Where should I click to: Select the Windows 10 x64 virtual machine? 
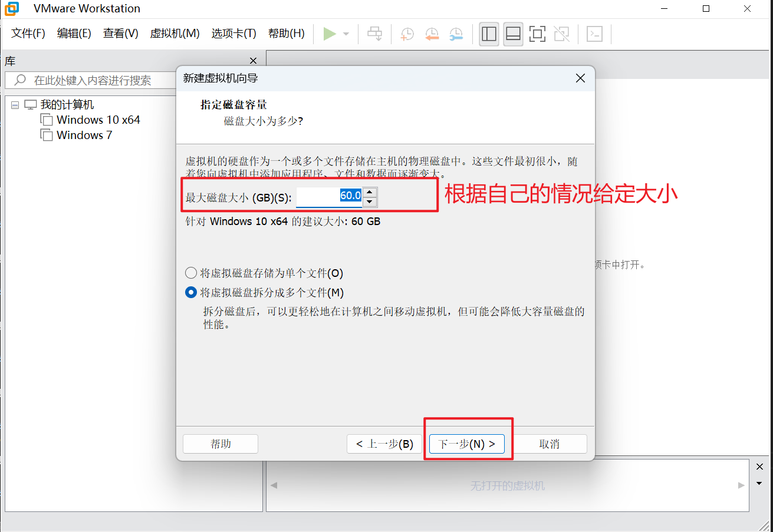pos(98,120)
